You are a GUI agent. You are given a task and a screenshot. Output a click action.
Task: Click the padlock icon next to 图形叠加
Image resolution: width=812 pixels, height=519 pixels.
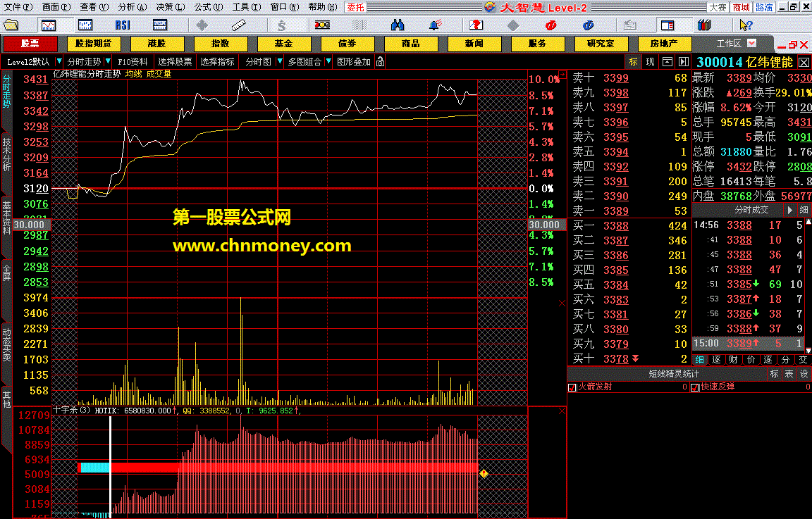[380, 61]
